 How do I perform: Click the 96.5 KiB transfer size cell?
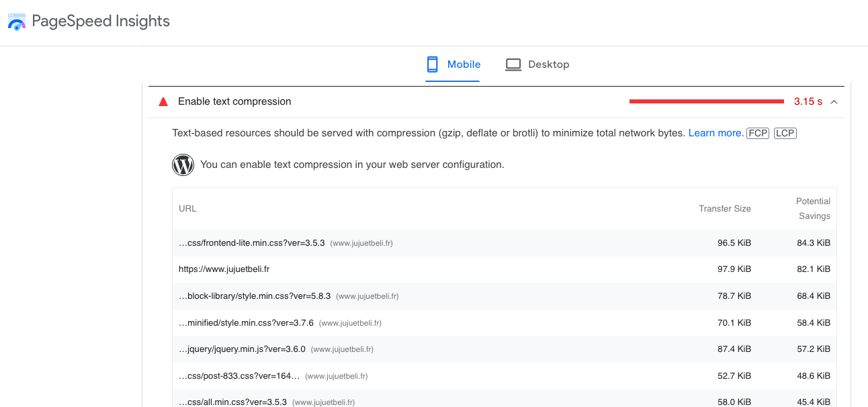coord(734,243)
